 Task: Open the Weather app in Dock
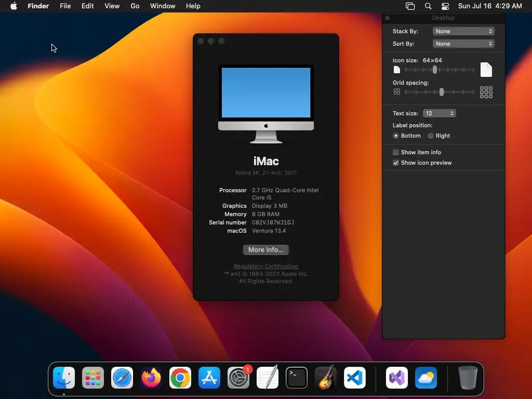(x=426, y=378)
